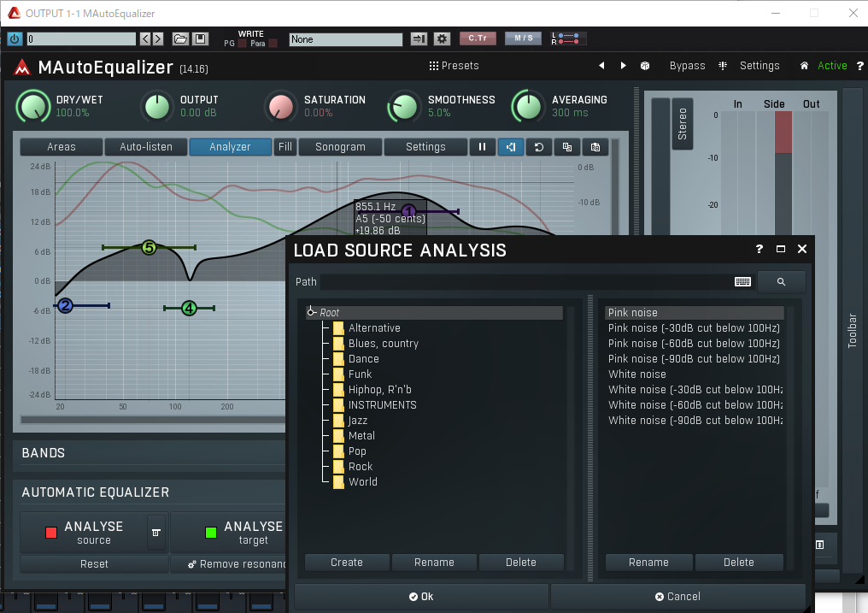Toggle the Fill option
This screenshot has height=613, width=868.
285,147
